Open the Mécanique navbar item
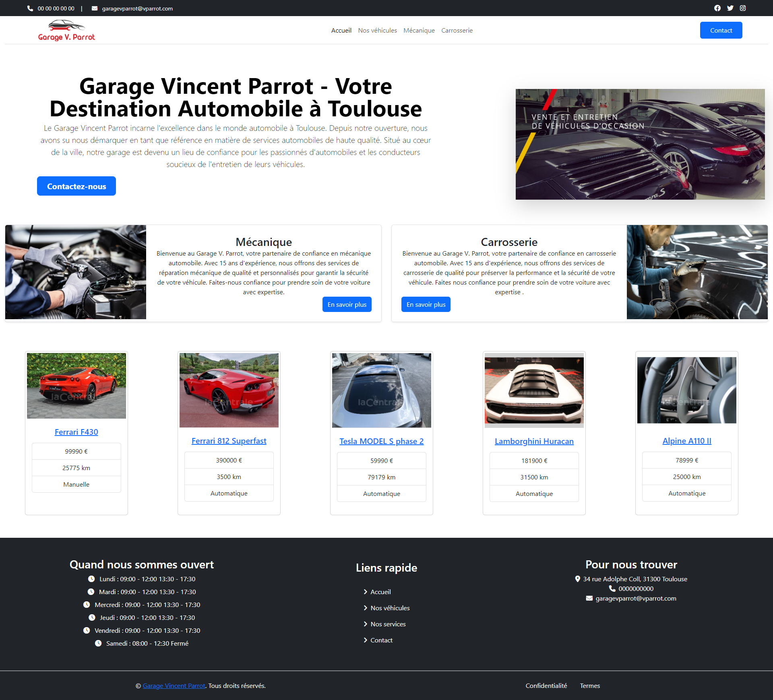This screenshot has width=773, height=700. pyautogui.click(x=419, y=31)
